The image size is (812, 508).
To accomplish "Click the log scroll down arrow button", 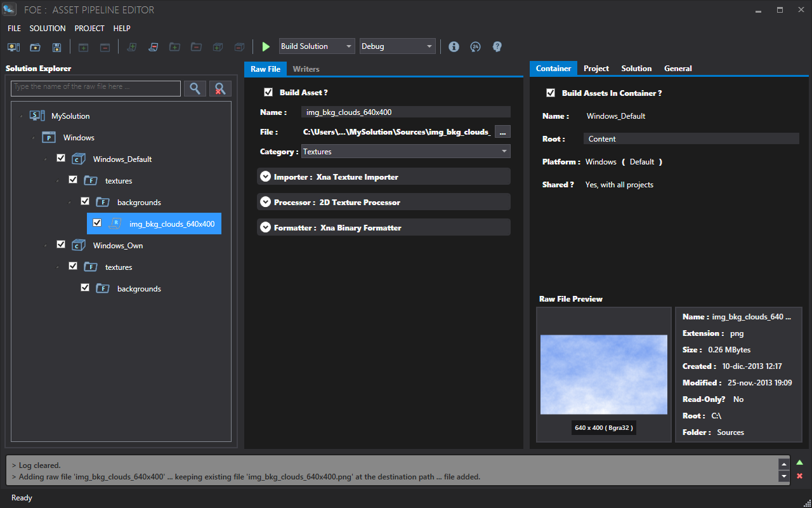I will pyautogui.click(x=784, y=476).
